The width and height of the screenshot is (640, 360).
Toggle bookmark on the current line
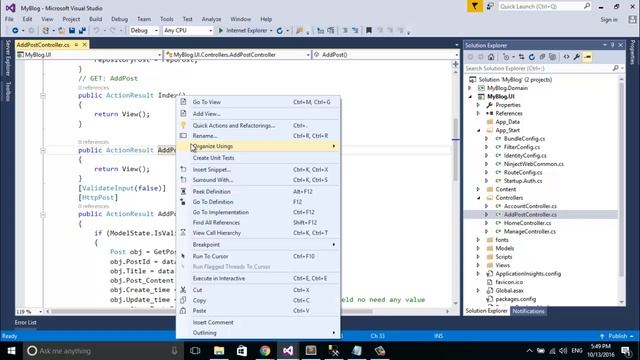(369, 31)
